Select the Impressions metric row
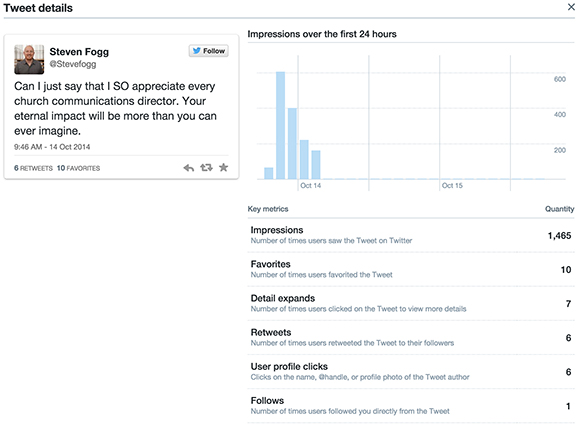 coord(411,235)
